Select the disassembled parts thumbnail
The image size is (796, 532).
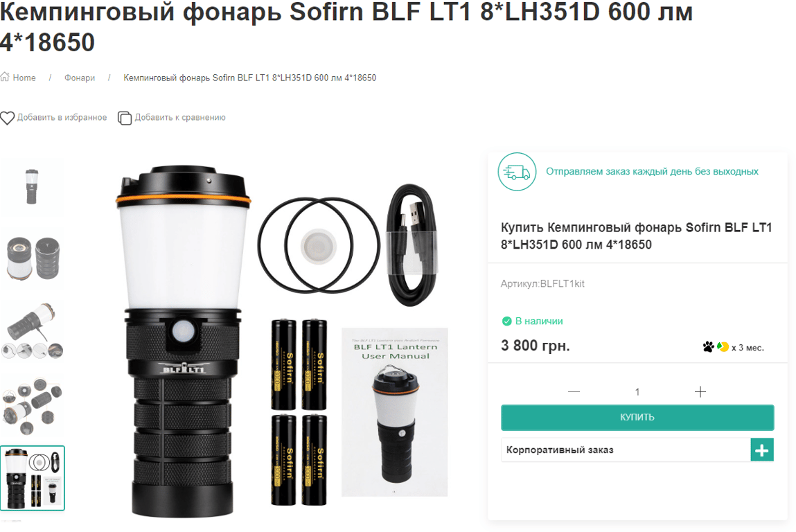coord(33,406)
